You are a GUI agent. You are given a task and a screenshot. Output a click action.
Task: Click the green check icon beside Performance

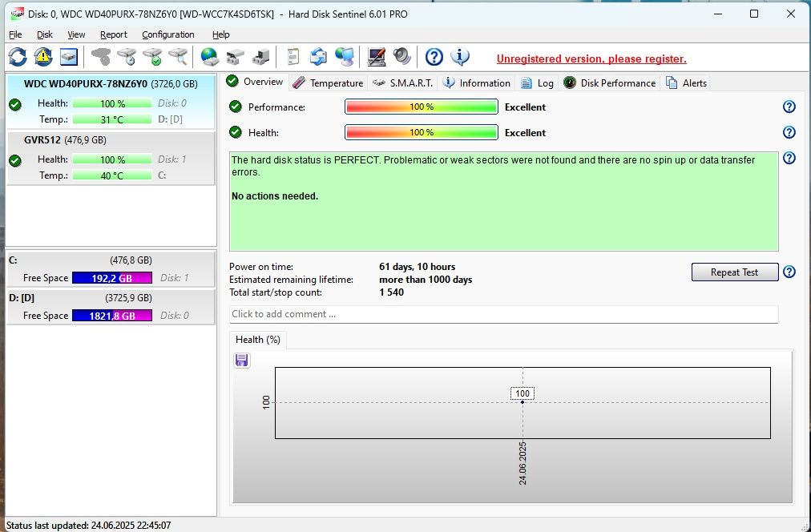(236, 107)
